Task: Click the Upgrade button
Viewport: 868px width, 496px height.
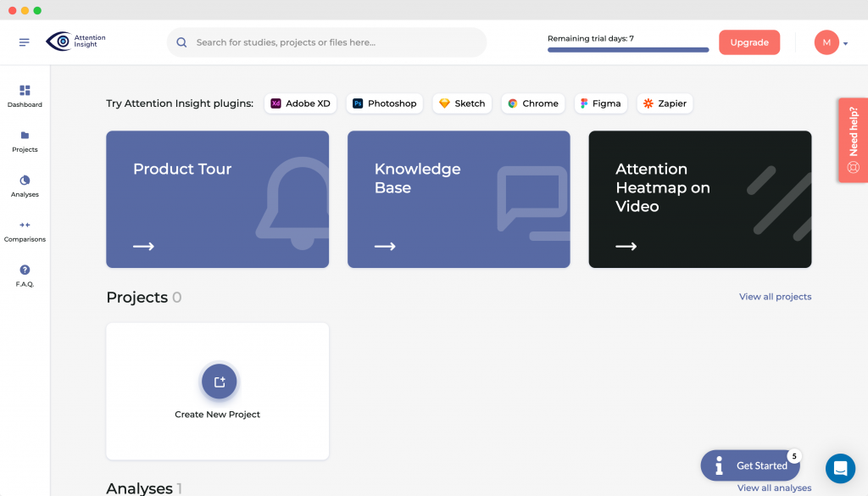Action: point(749,42)
